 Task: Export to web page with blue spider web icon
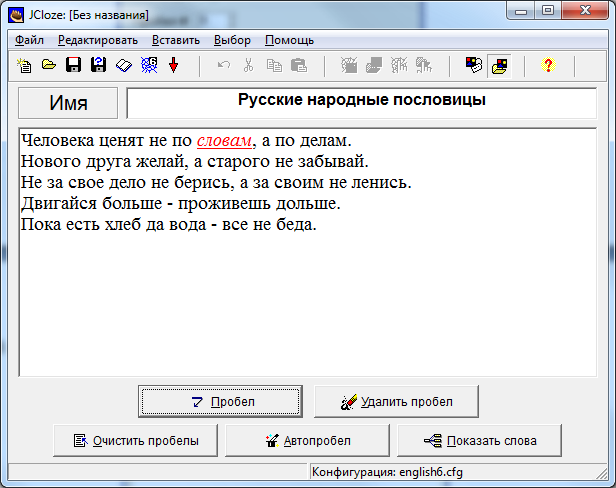coord(149,65)
